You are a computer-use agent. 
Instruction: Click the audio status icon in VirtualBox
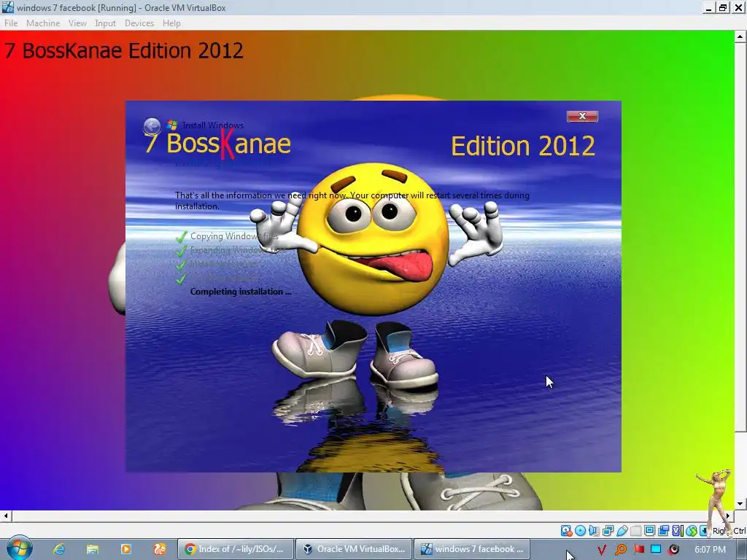(x=594, y=531)
